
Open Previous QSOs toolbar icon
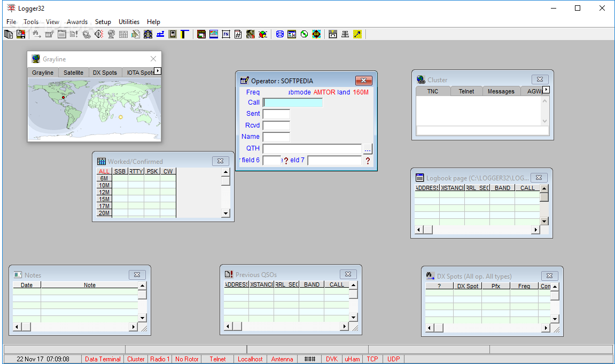click(x=74, y=34)
